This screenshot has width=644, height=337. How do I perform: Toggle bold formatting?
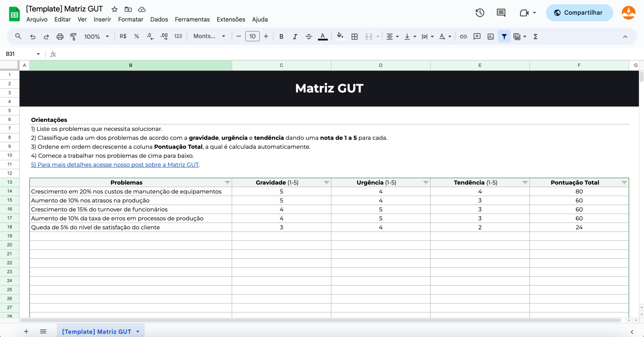click(281, 37)
